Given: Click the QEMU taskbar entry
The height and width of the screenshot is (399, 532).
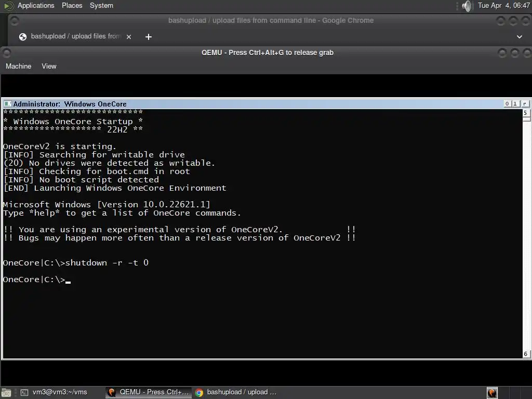Looking at the screenshot, I should (148, 392).
